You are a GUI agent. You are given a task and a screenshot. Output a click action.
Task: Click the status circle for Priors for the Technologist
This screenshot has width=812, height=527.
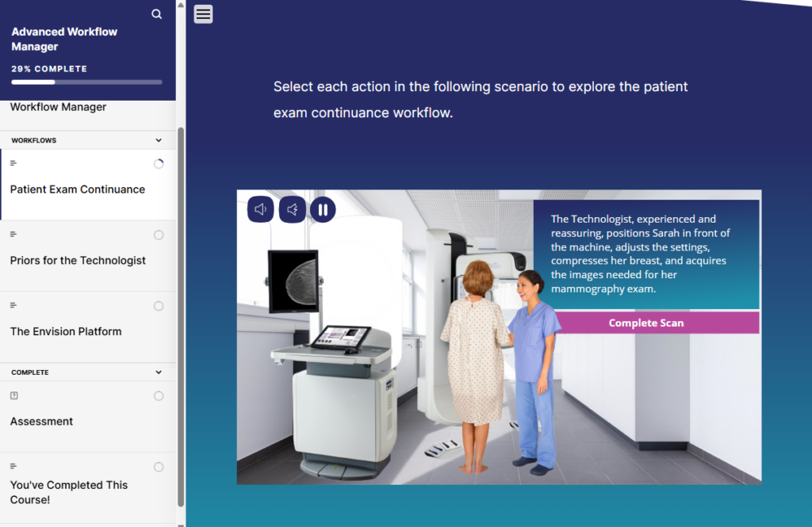[159, 235]
